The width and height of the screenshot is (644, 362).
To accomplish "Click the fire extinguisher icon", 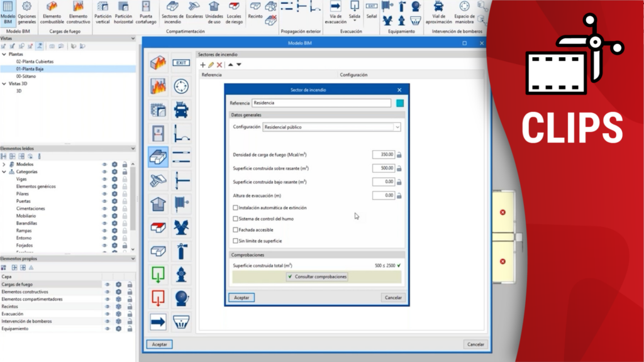I will click(181, 251).
